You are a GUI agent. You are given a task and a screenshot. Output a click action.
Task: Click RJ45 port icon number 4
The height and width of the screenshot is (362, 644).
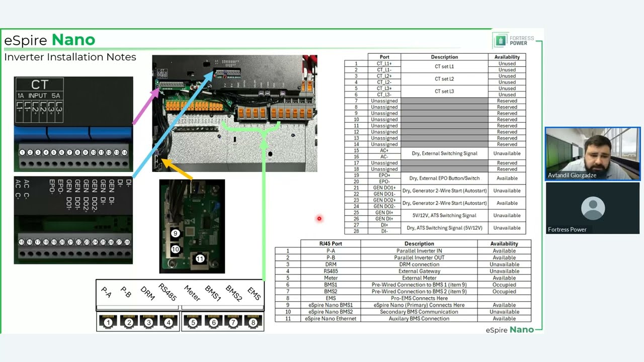click(169, 322)
